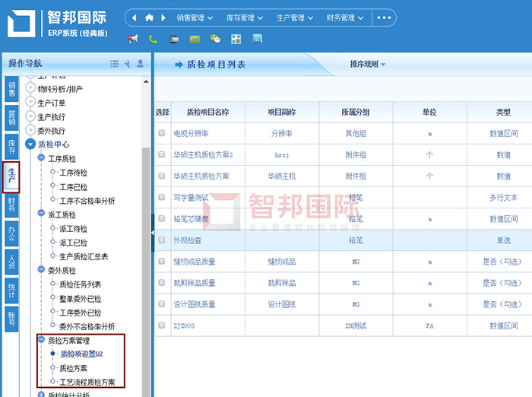Screen dimensions: 532x397
Task: Open the yellow mail envelope icon
Action: pos(195,39)
